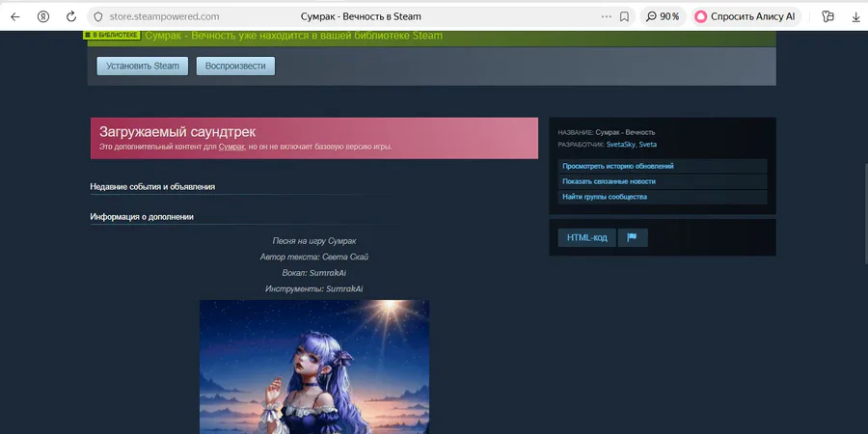Open the downloads arrow icon
The width and height of the screenshot is (868, 434).
(x=855, y=16)
